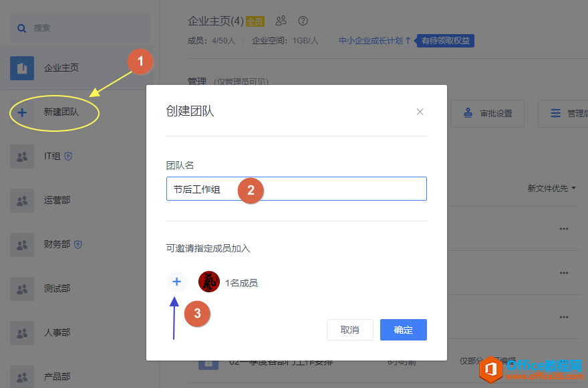The height and width of the screenshot is (388, 588).
Task: Click the 企业空间: 1GB/人 text
Action: pyautogui.click(x=285, y=41)
